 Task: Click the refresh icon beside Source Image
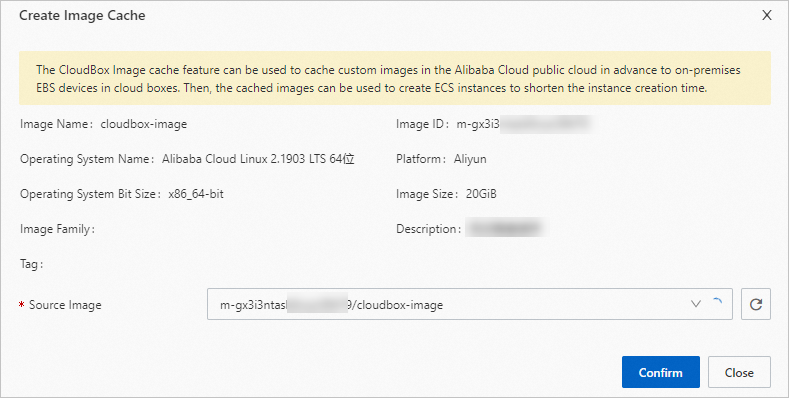(756, 304)
